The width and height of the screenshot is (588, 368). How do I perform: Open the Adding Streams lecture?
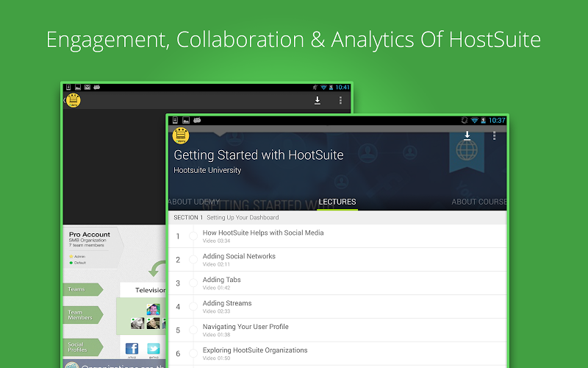pyautogui.click(x=337, y=306)
